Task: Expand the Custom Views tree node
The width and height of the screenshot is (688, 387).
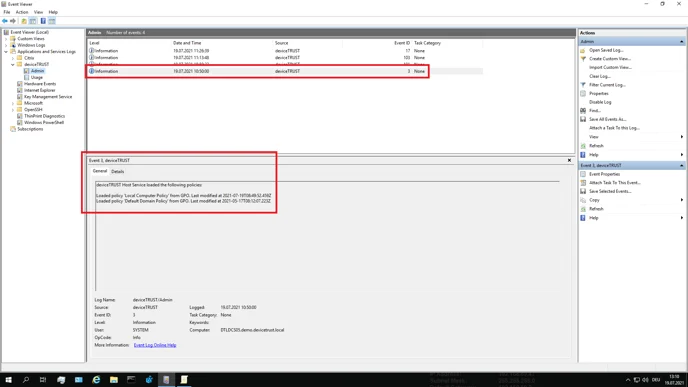Action: (6, 39)
